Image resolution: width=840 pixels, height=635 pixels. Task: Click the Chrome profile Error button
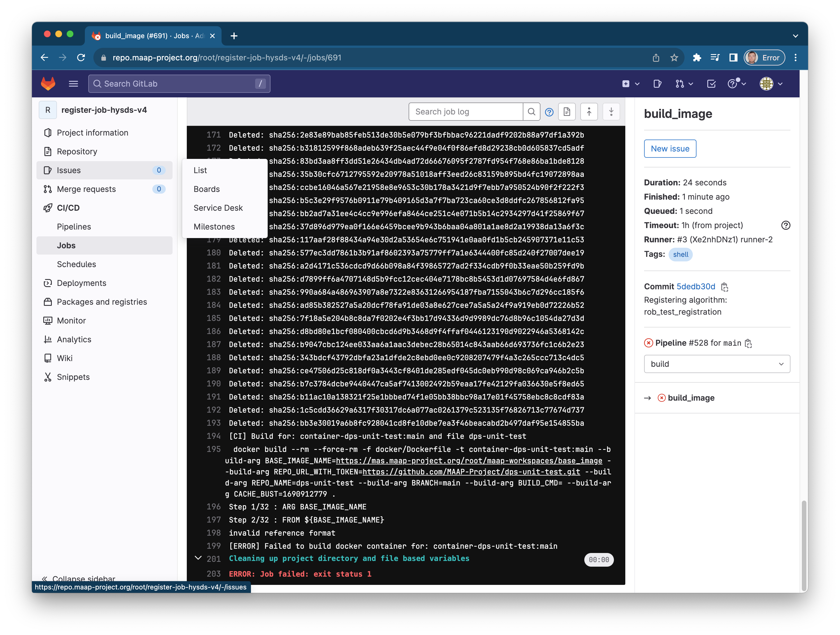(x=764, y=57)
